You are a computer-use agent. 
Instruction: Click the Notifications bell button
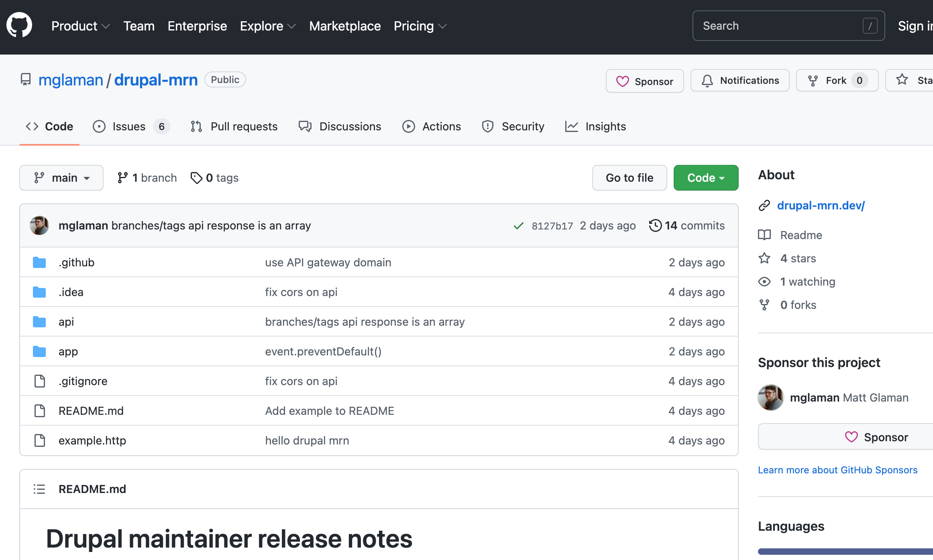pyautogui.click(x=740, y=80)
